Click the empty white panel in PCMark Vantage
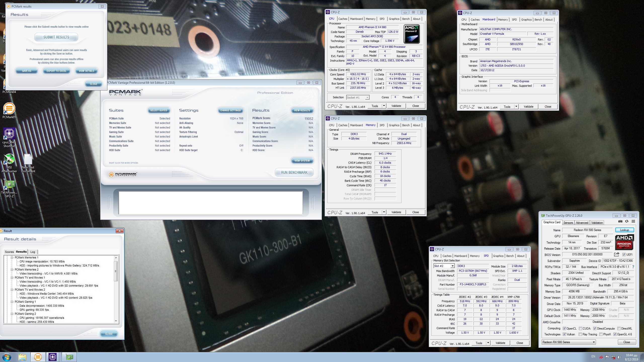Viewport: 644px width, 362px height. tap(211, 203)
